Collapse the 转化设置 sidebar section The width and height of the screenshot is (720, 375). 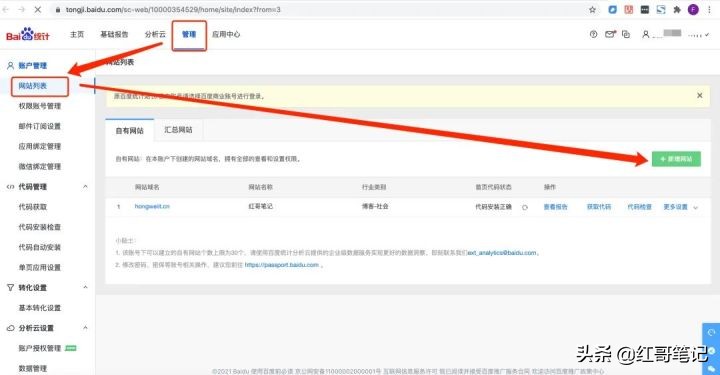click(x=85, y=287)
